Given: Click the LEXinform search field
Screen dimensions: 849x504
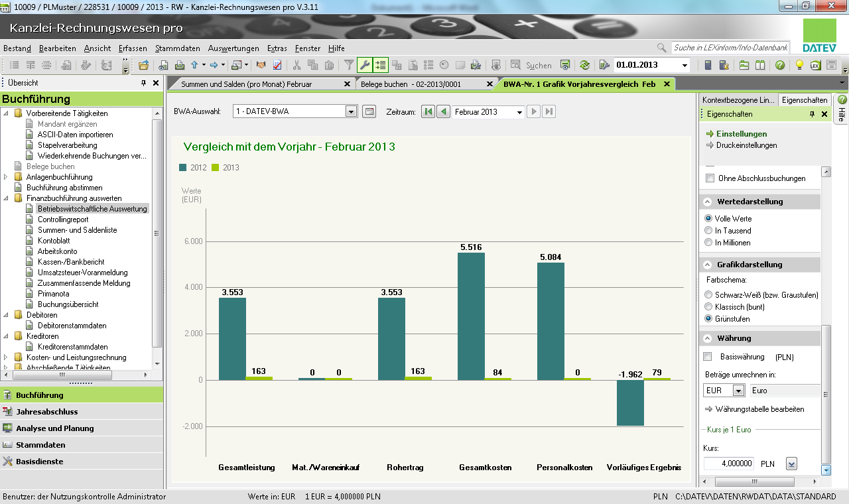Looking at the screenshot, I should pos(730,48).
